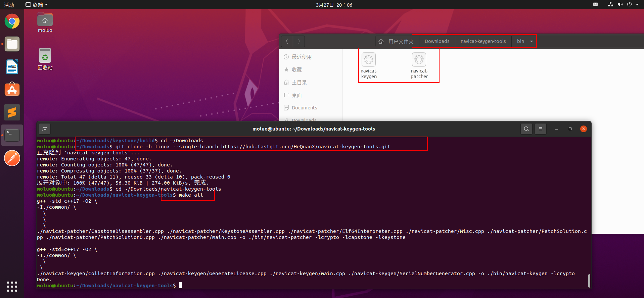Open the Files app in the dock
The image size is (644, 298).
point(12,44)
